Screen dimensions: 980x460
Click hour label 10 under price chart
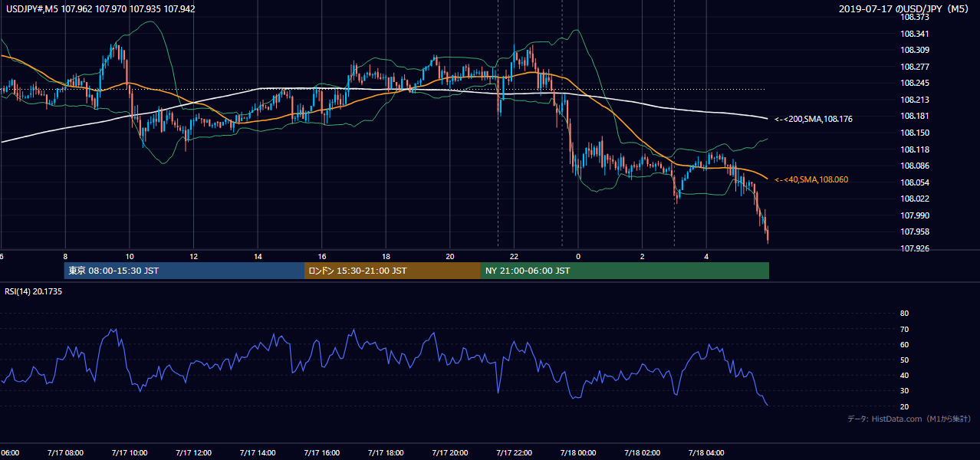130,257
